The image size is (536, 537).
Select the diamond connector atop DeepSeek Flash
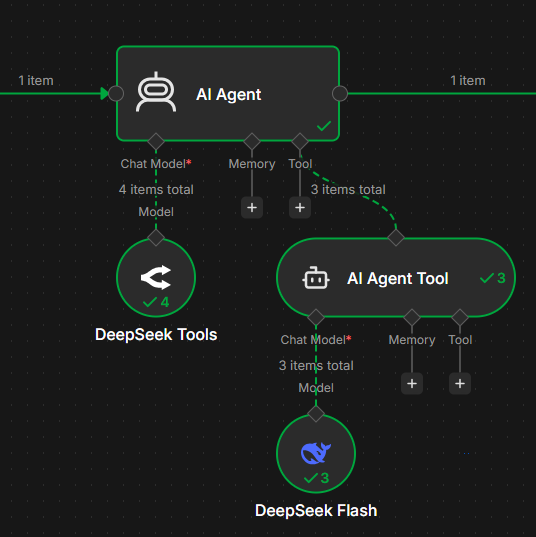click(316, 414)
